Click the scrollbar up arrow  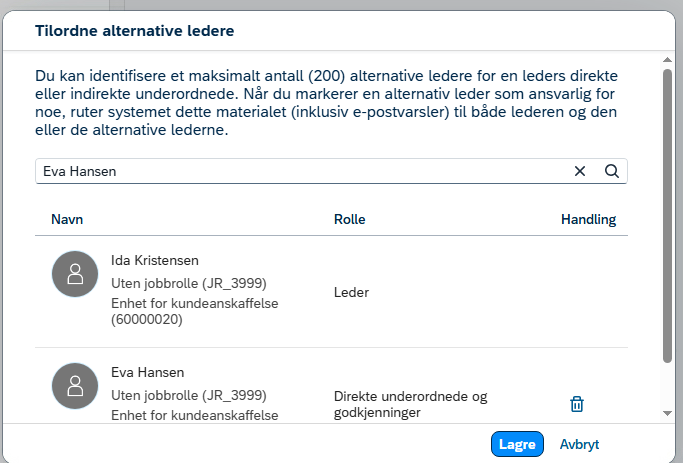click(667, 59)
